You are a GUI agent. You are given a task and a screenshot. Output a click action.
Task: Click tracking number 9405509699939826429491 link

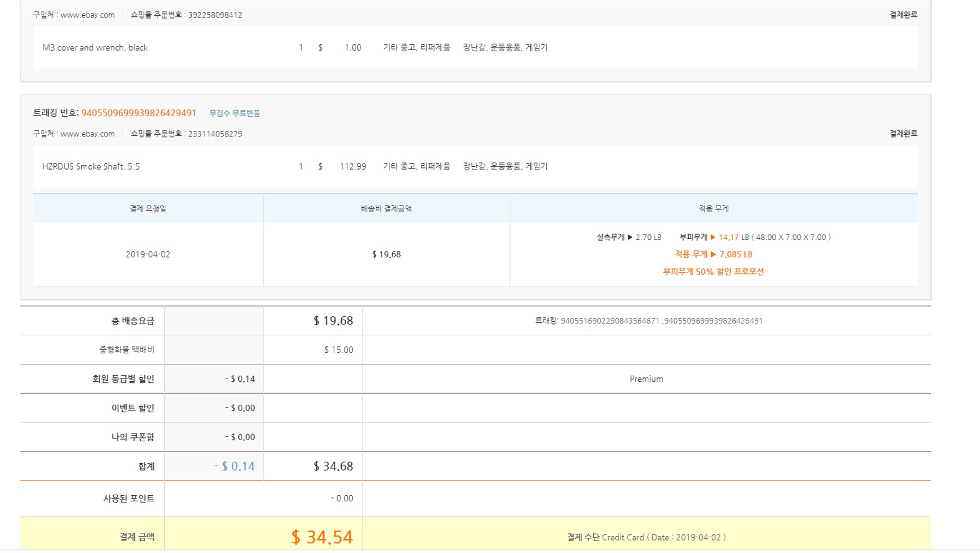pos(139,113)
